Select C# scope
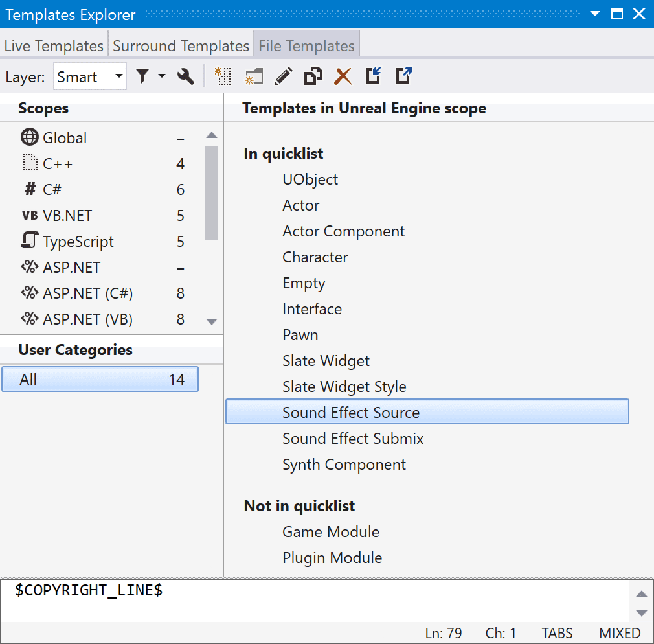Image resolution: width=654 pixels, height=644 pixels. (x=102, y=189)
